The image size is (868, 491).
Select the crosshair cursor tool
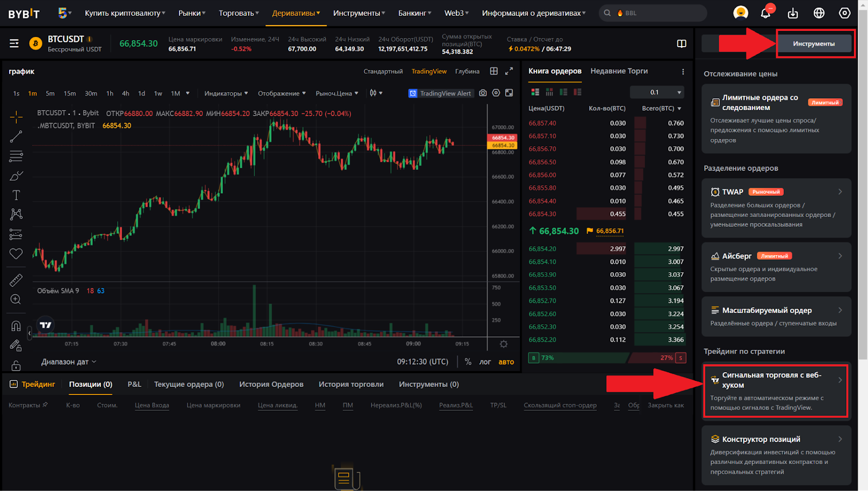[16, 117]
